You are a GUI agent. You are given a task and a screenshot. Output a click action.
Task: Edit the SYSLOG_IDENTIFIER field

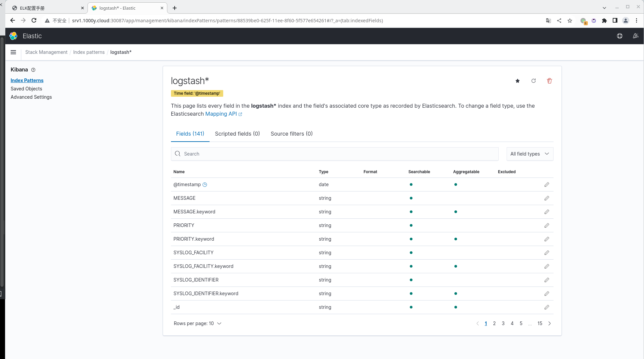pos(547,280)
